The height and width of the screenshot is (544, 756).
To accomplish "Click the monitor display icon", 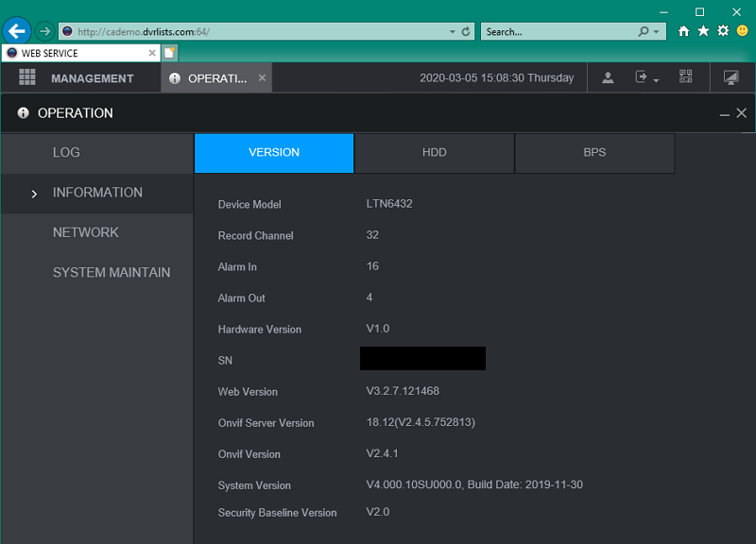I will pos(730,78).
